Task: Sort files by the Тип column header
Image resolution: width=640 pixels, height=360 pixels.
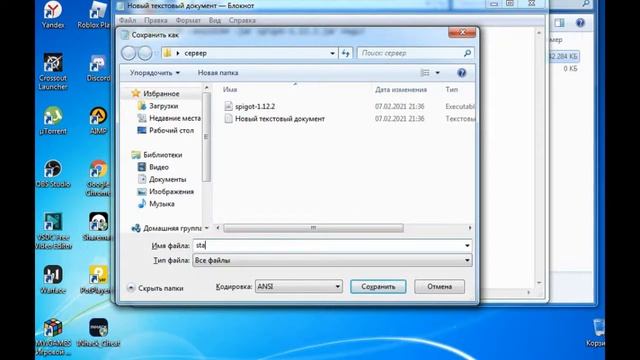Action: [451, 89]
